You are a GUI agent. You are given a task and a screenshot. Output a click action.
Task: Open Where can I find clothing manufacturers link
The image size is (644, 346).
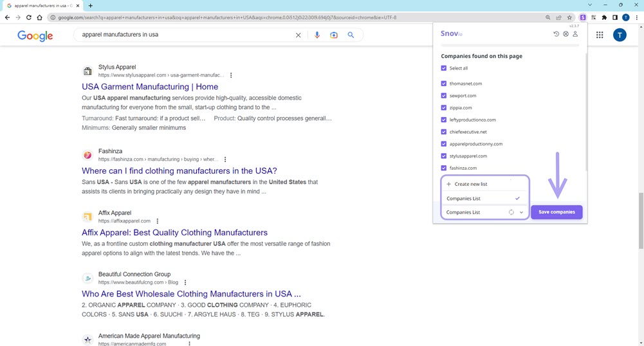[179, 170]
